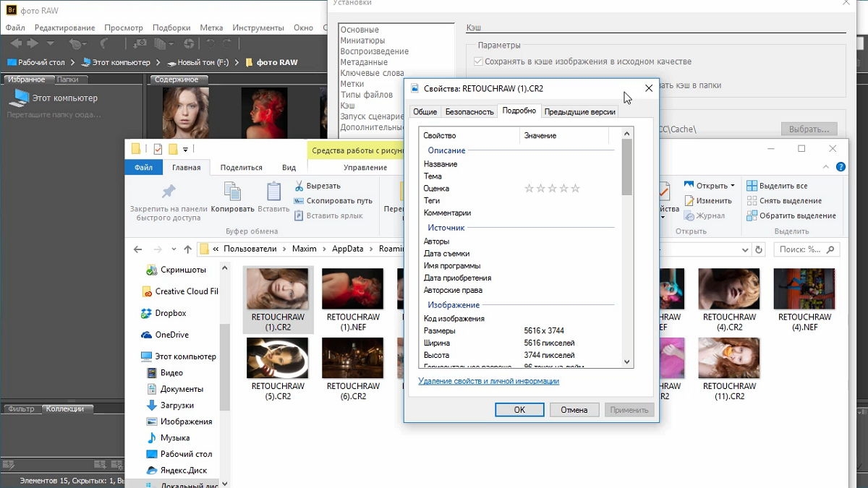Click the Edit (Изменить) icon in ribbon

pyautogui.click(x=689, y=201)
